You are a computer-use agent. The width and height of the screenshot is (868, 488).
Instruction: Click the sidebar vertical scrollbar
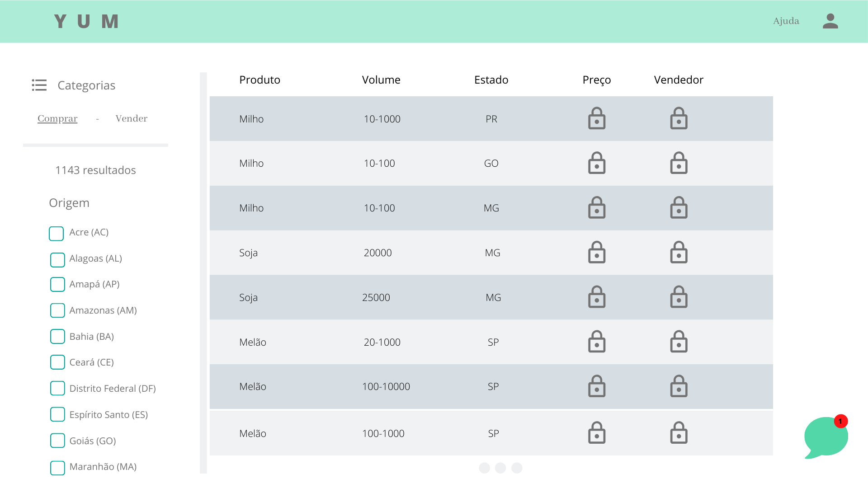pos(203,271)
